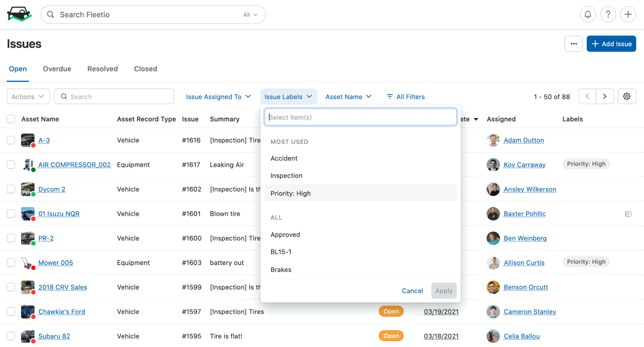Check the PR-2 row checkbox

point(11,238)
